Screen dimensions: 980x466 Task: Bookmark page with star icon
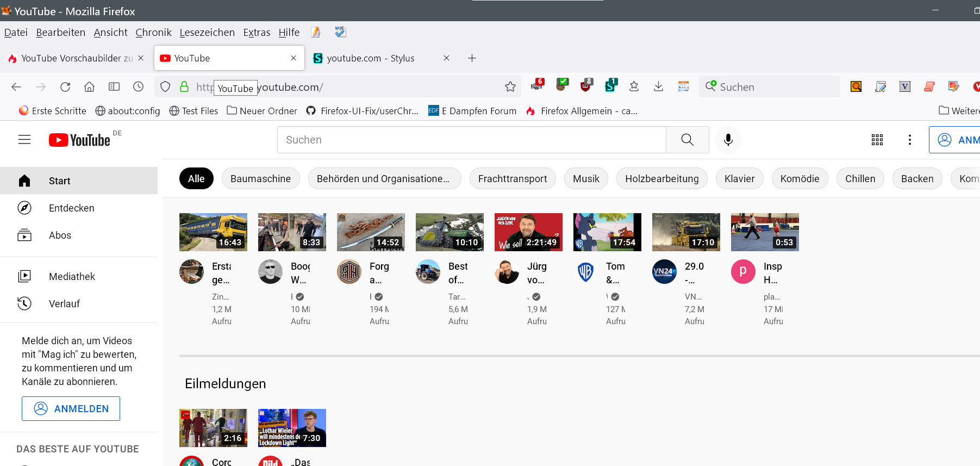coord(510,87)
